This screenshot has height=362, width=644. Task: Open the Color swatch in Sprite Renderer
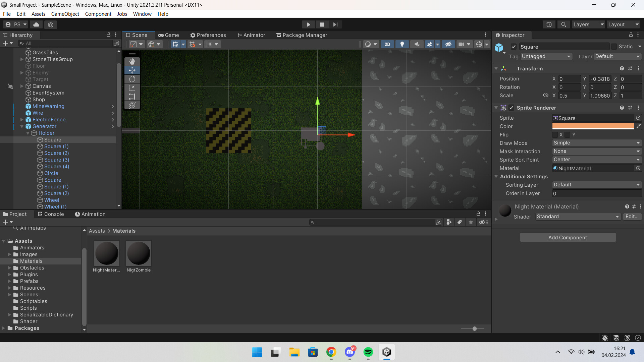click(593, 126)
